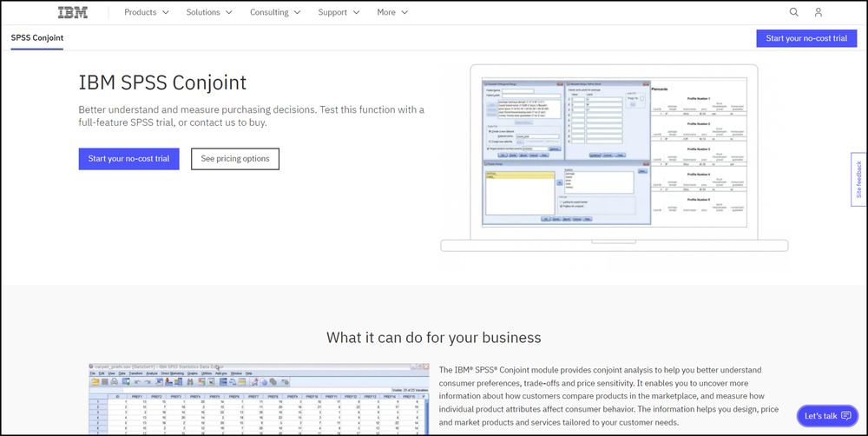Open the Let's talk chat button
This screenshot has height=436, width=868.
pyautogui.click(x=827, y=415)
